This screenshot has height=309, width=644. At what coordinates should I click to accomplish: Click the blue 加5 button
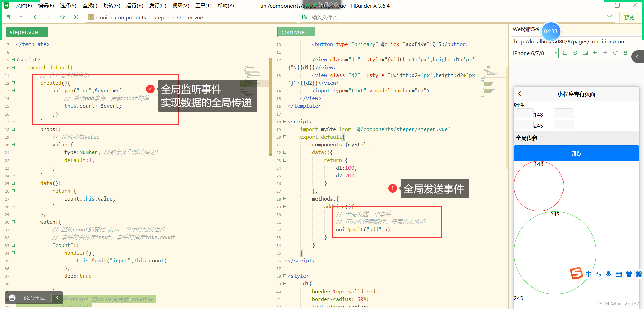(576, 153)
